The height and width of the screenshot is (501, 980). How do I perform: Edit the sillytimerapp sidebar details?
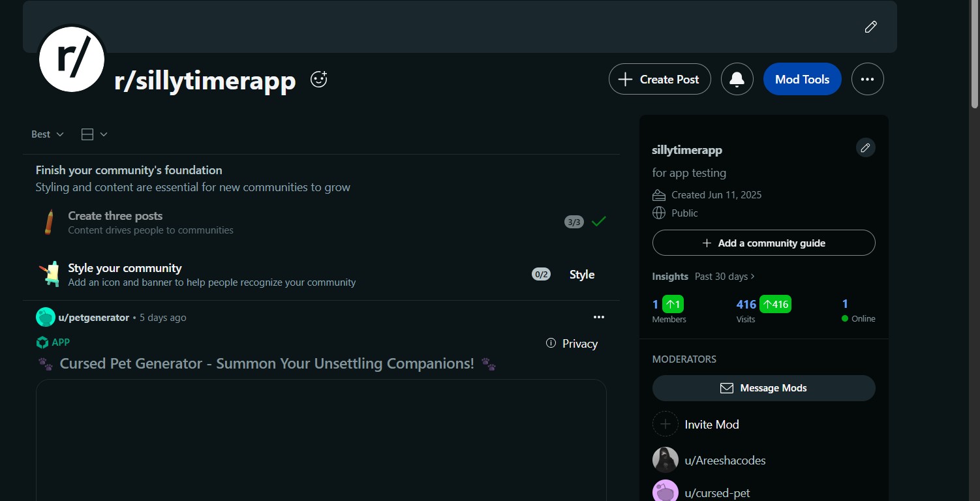click(866, 147)
